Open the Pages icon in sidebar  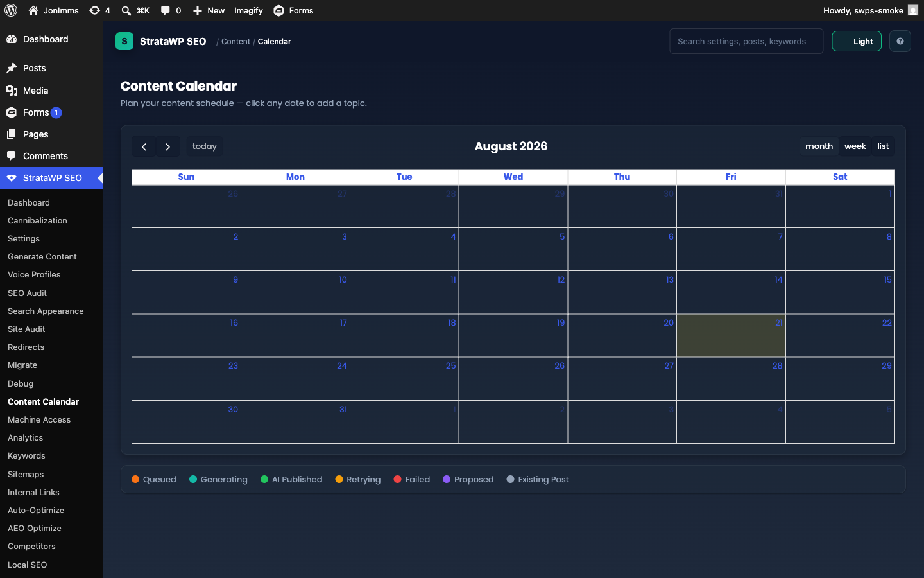12,134
